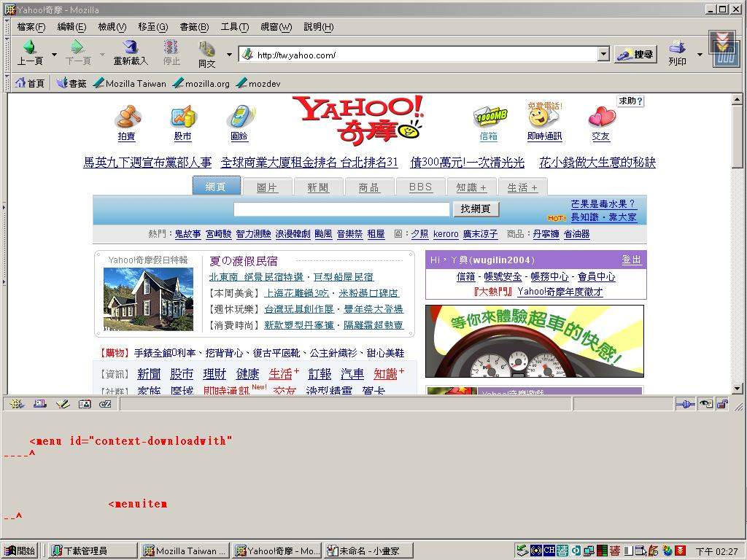The height and width of the screenshot is (560, 747).
Task: Open the 帳號安全 link
Action: 503,276
